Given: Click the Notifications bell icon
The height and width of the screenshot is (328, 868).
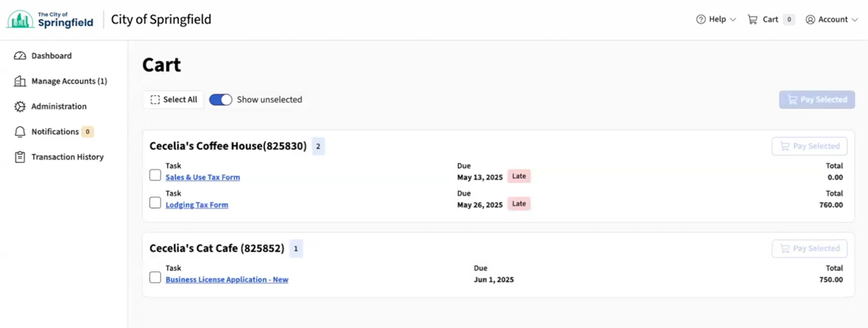Looking at the screenshot, I should point(20,132).
